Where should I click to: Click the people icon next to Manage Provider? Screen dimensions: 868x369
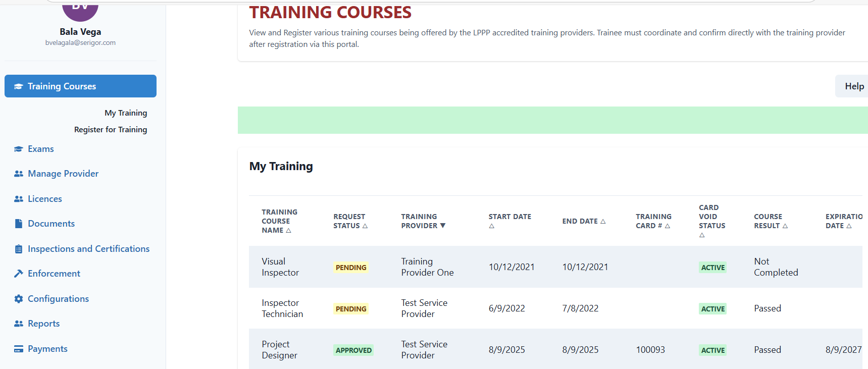tap(19, 174)
